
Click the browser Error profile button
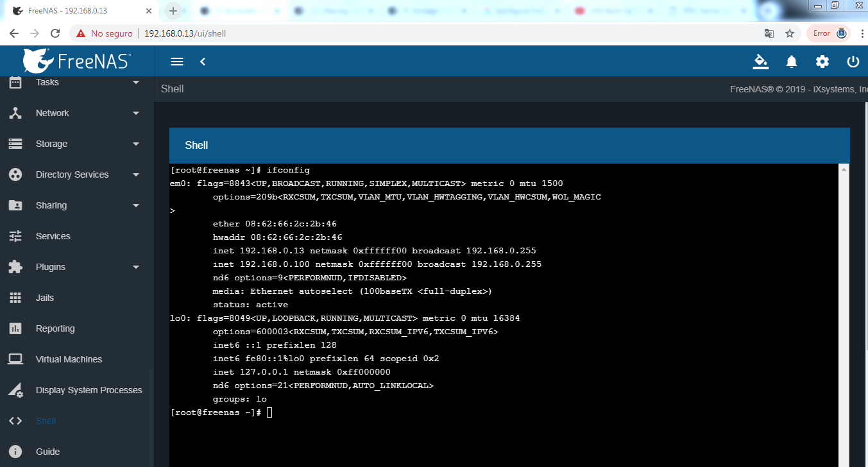[830, 33]
